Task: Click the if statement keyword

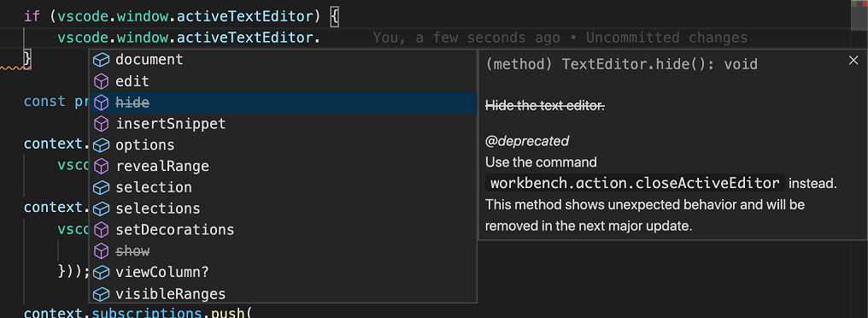Action: pyautogui.click(x=32, y=16)
